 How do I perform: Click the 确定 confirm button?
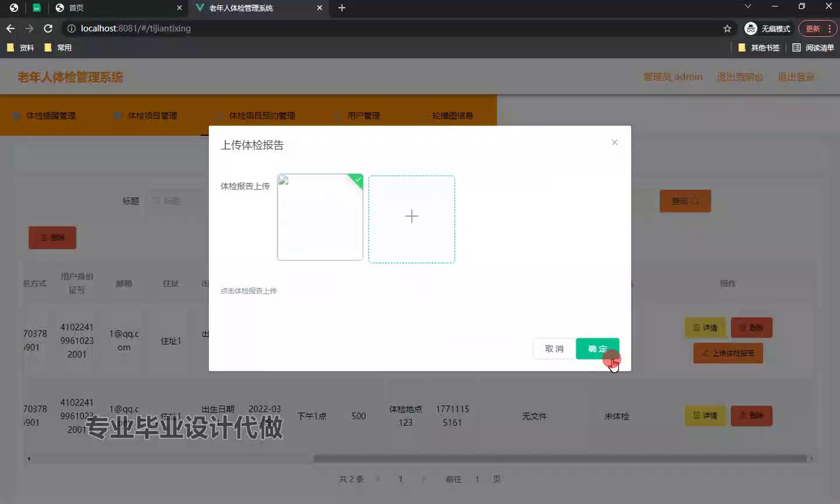[x=597, y=349]
